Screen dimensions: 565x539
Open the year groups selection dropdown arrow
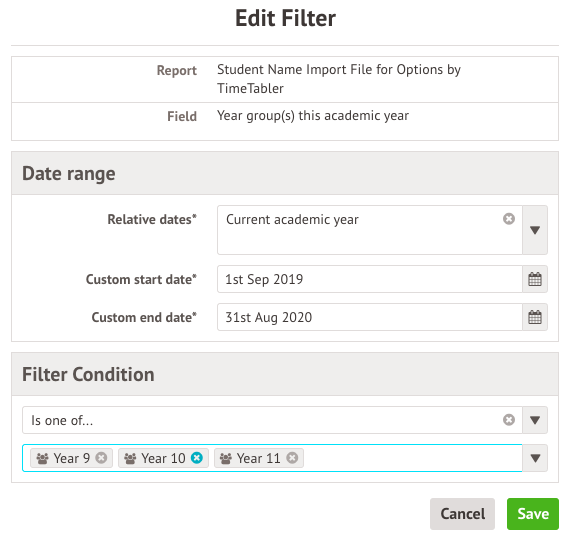coord(535,458)
